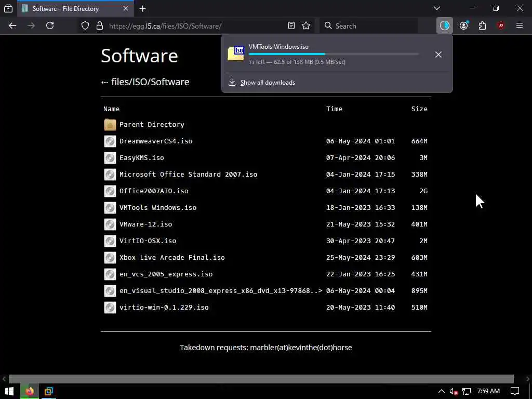Download VirtIO-OSX.iso
Screen dimensions: 532x399
coord(148,241)
